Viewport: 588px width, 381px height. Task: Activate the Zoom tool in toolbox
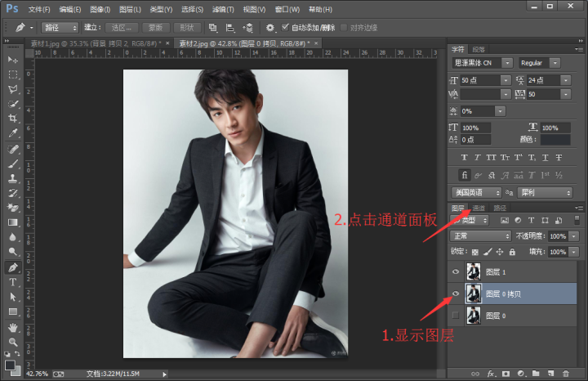point(13,342)
